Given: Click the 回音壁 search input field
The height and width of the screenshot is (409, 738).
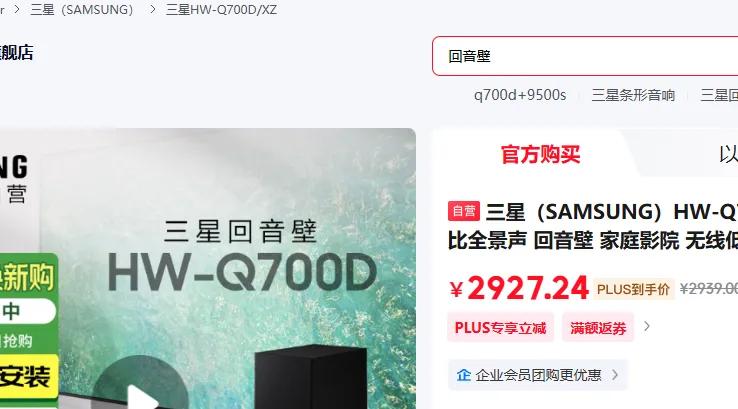Looking at the screenshot, I should coord(585,56).
